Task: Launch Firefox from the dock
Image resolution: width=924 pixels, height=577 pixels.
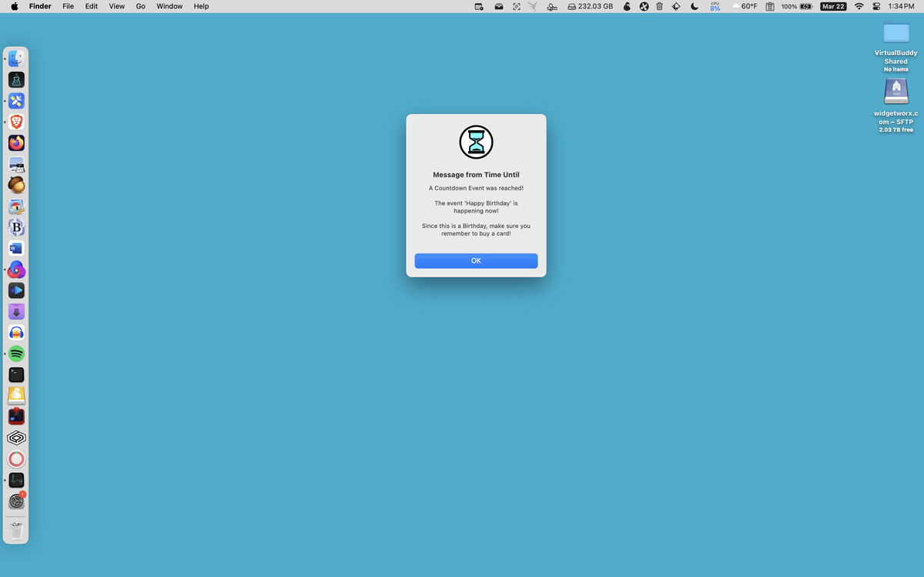Action: pos(16,143)
